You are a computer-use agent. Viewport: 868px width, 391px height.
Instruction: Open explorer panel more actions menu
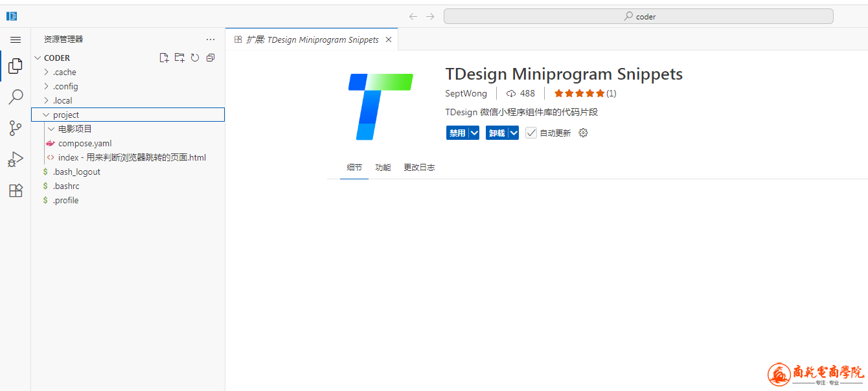[211, 39]
